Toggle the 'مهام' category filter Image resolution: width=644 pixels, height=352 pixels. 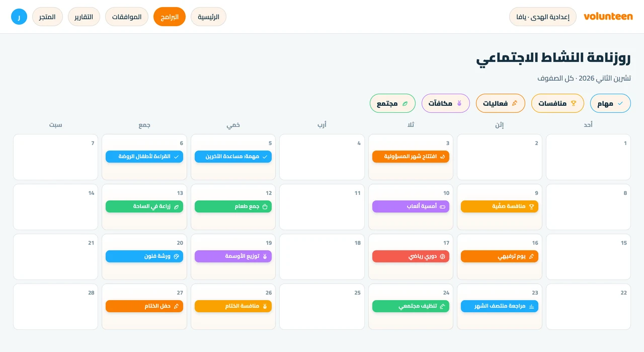[610, 103]
